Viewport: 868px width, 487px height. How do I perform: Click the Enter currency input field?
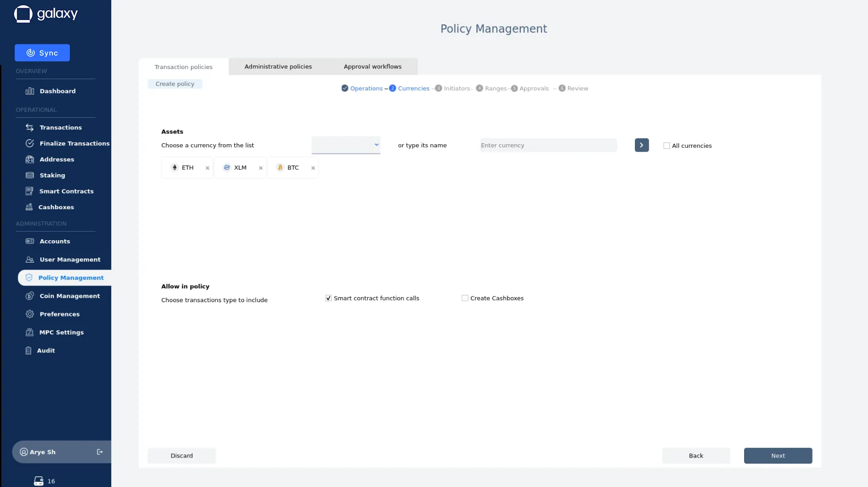(x=548, y=145)
